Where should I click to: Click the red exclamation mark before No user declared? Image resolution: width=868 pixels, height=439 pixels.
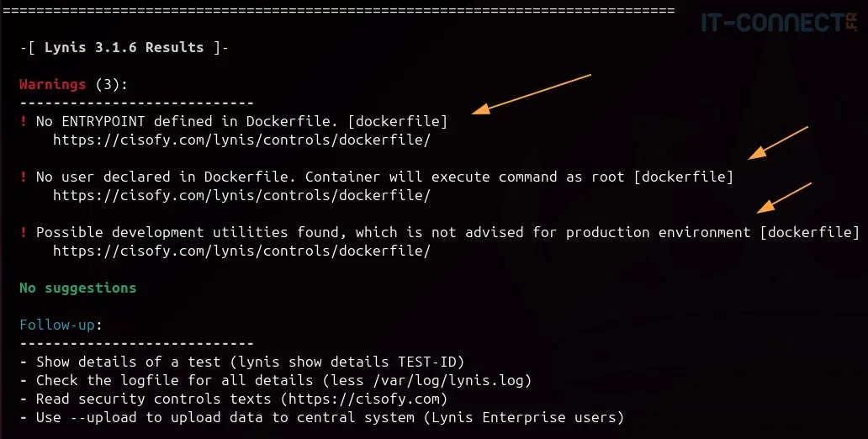(24, 177)
